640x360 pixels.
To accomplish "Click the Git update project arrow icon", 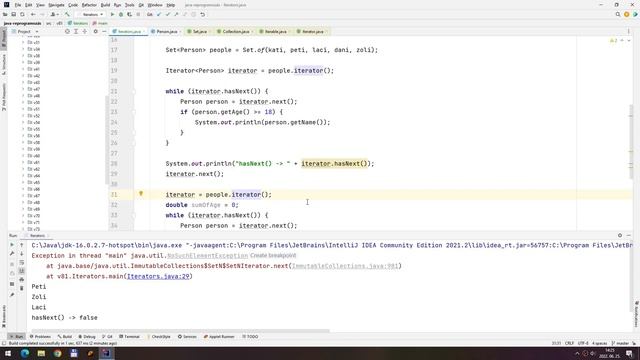I will tap(159, 14).
